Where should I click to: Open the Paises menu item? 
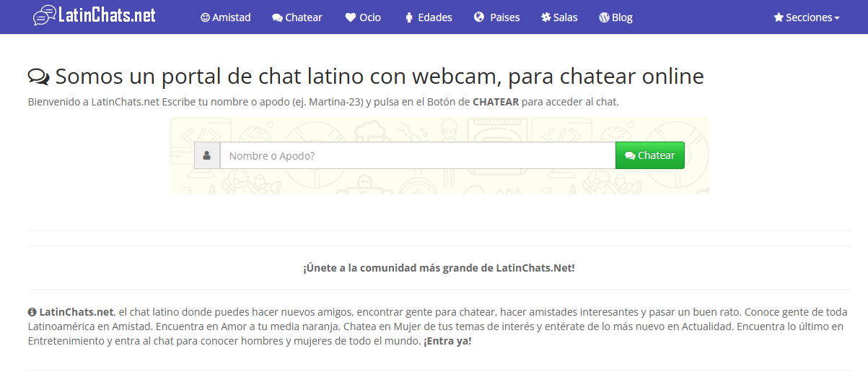click(497, 17)
